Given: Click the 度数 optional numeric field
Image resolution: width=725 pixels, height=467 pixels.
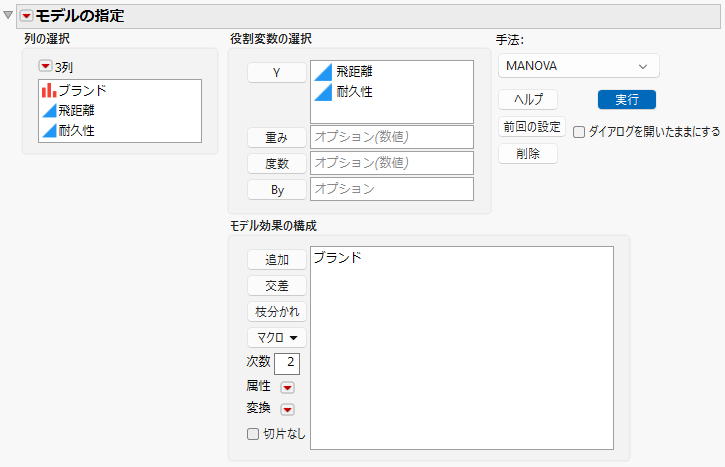Looking at the screenshot, I should pos(392,163).
